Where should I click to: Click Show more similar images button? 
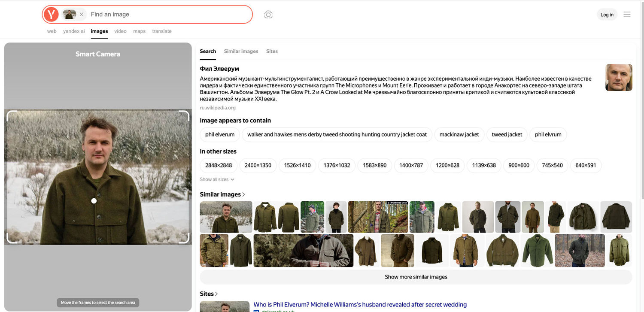416,277
